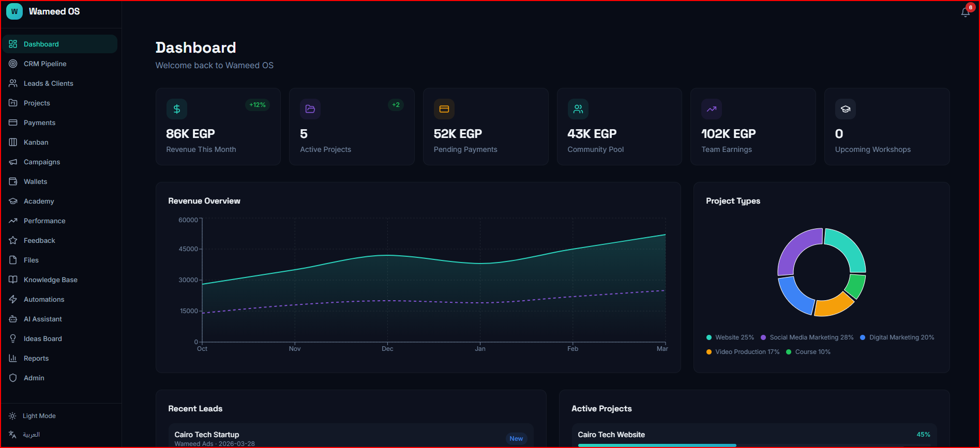The width and height of the screenshot is (980, 448).
Task: Click the Wallets icon in sidebar
Action: coord(13,181)
